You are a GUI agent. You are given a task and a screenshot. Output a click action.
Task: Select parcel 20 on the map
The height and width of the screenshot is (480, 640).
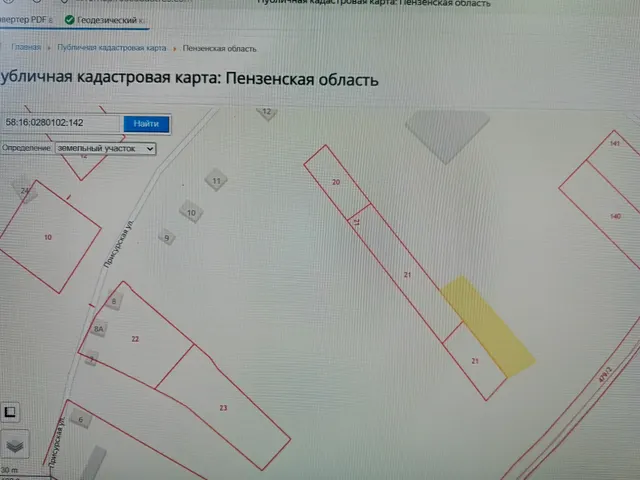pos(336,182)
